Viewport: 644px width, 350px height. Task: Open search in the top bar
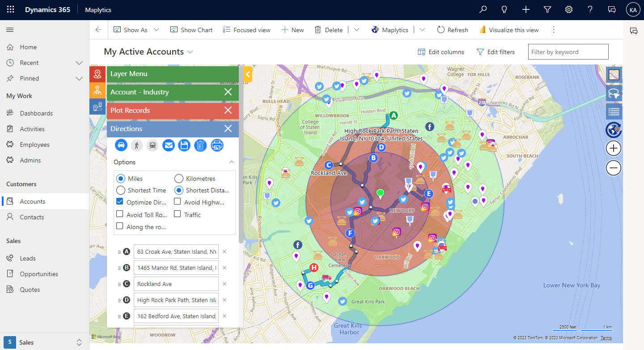point(483,9)
